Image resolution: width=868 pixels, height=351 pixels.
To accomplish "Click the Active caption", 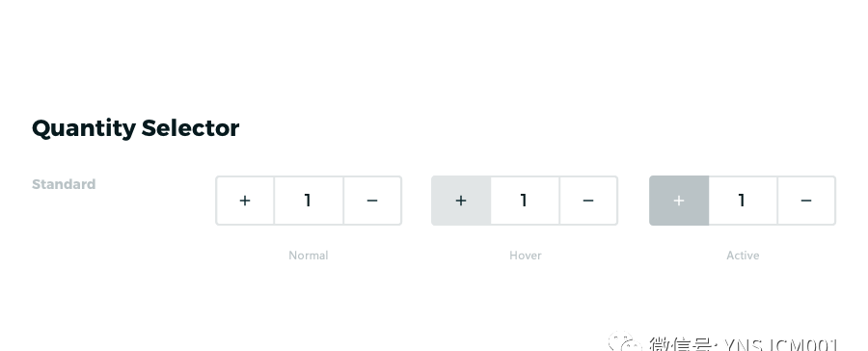I will (x=743, y=256).
